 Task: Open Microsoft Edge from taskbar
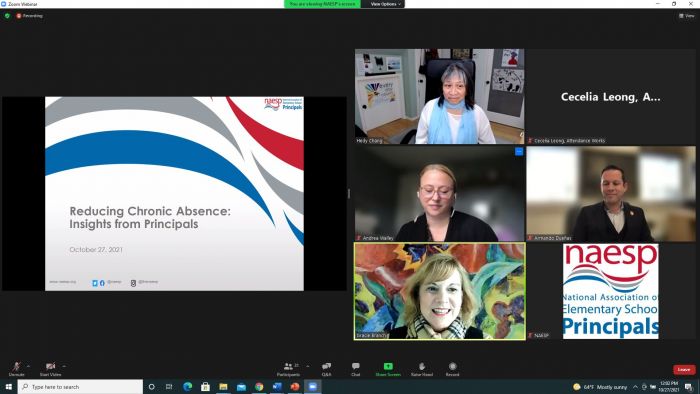tap(188, 386)
